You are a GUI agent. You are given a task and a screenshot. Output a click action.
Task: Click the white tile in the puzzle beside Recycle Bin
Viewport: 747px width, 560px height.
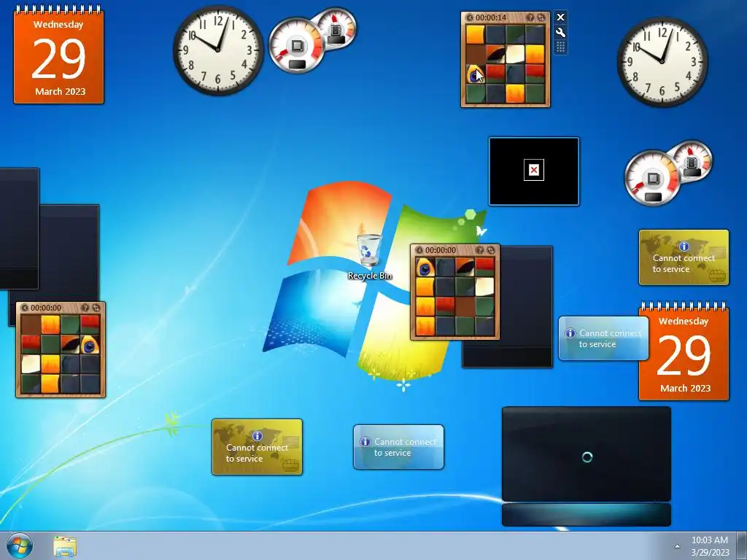(484, 287)
